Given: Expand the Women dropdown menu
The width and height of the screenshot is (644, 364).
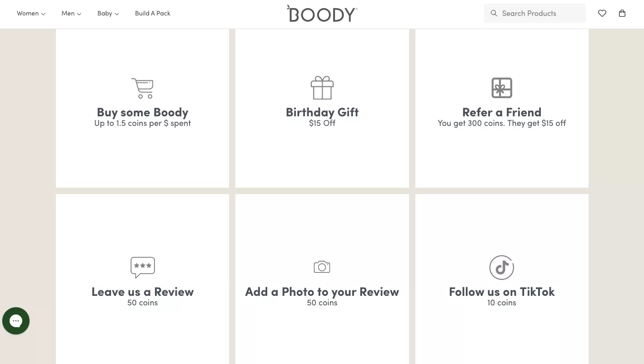Looking at the screenshot, I should click(x=31, y=14).
